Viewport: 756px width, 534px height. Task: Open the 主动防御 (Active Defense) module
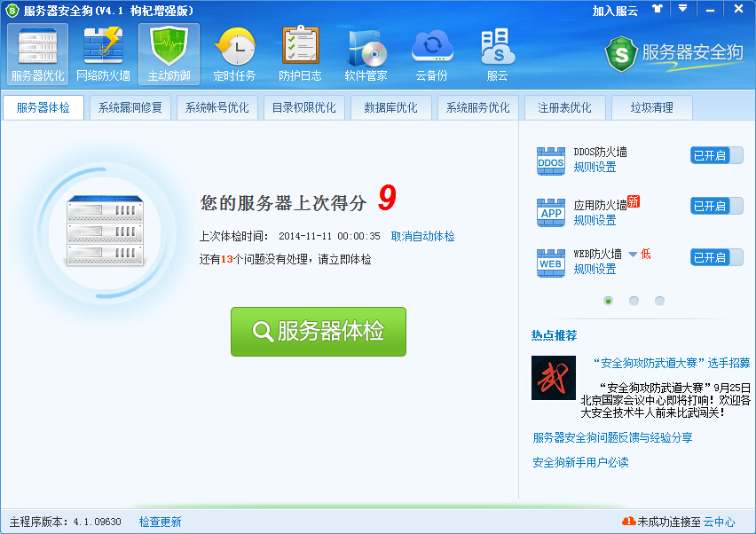tap(168, 51)
